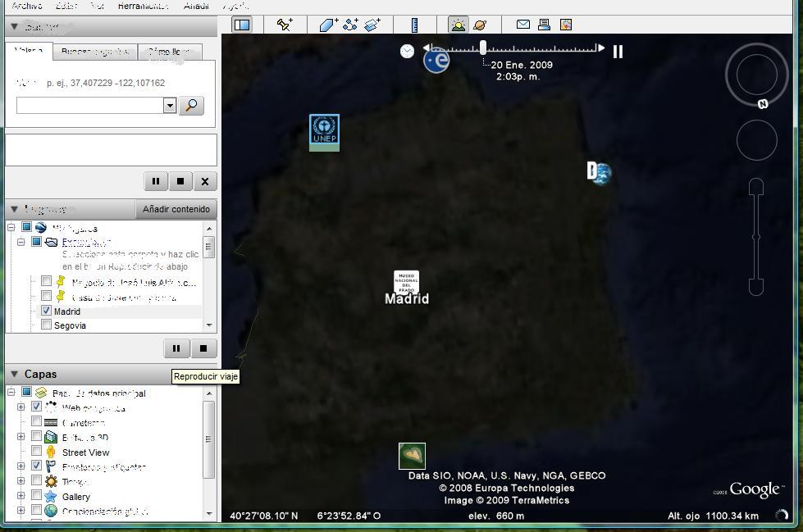803x532 pixels.
Task: Hide the sidebar with the panel icon
Action: pyautogui.click(x=241, y=24)
